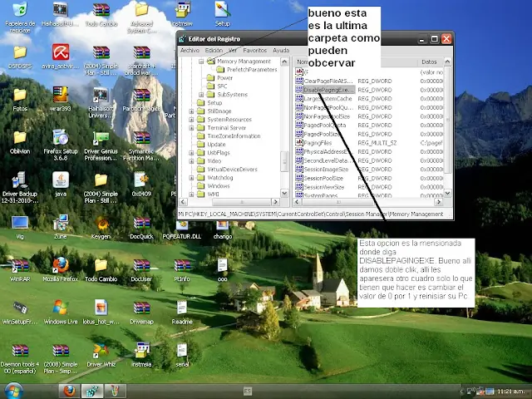Expand the StillImage tree node
The height and width of the screenshot is (399, 532).
[x=191, y=111]
